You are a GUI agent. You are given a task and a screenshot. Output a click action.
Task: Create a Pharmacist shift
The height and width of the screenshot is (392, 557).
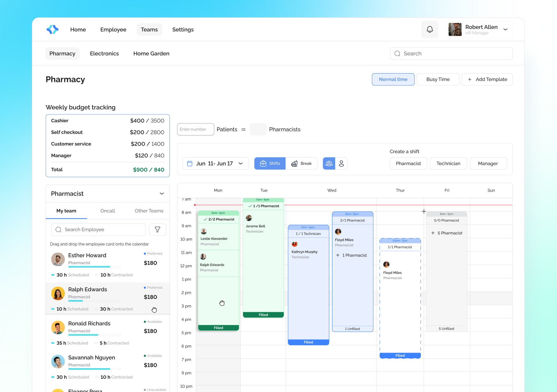click(408, 163)
